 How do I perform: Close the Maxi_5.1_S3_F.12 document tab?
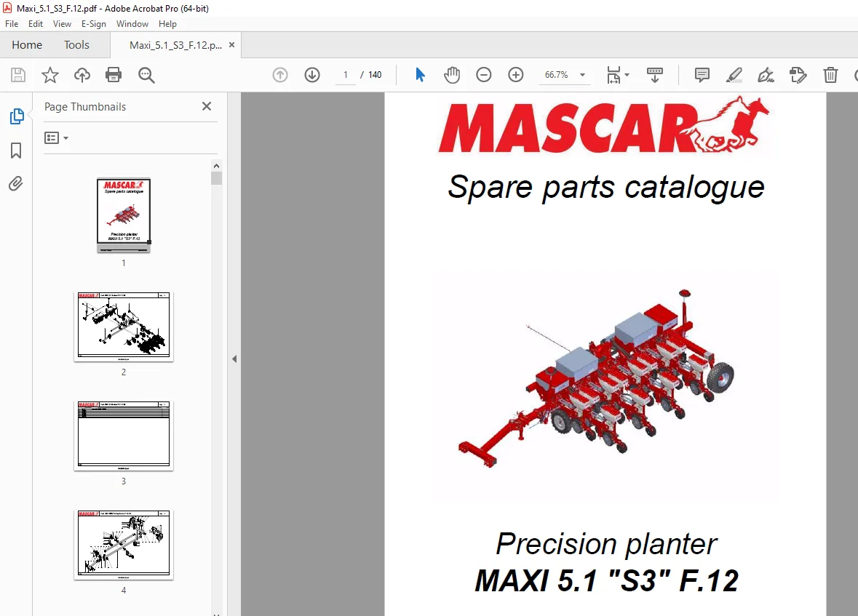[x=231, y=45]
